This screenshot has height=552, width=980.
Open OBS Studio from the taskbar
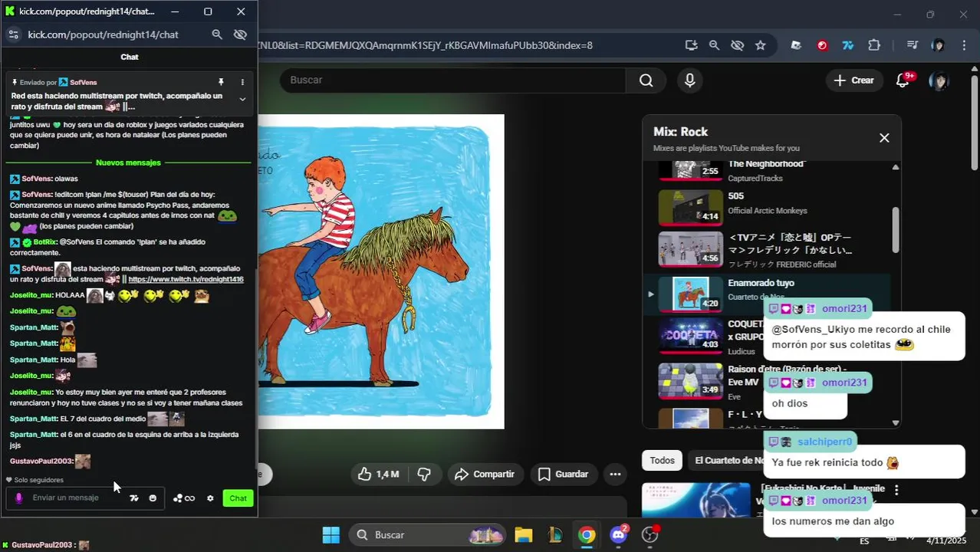(650, 535)
